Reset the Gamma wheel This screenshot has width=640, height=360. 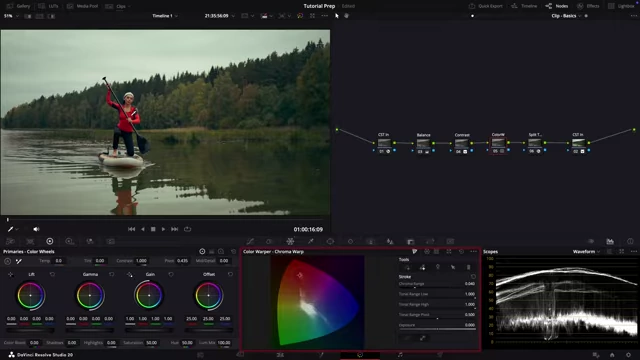(x=111, y=274)
